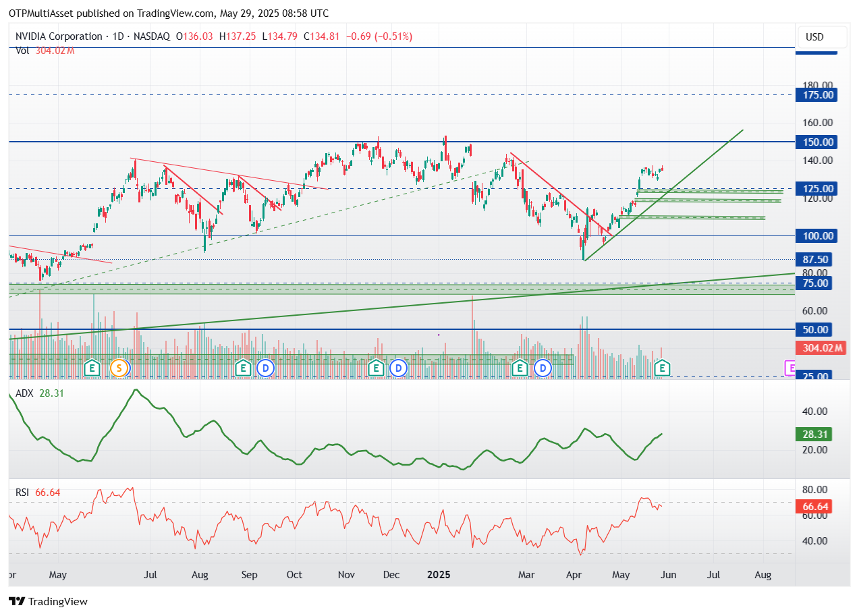Click the ADX indicator legend label
The height and width of the screenshot is (616, 859).
click(x=25, y=393)
